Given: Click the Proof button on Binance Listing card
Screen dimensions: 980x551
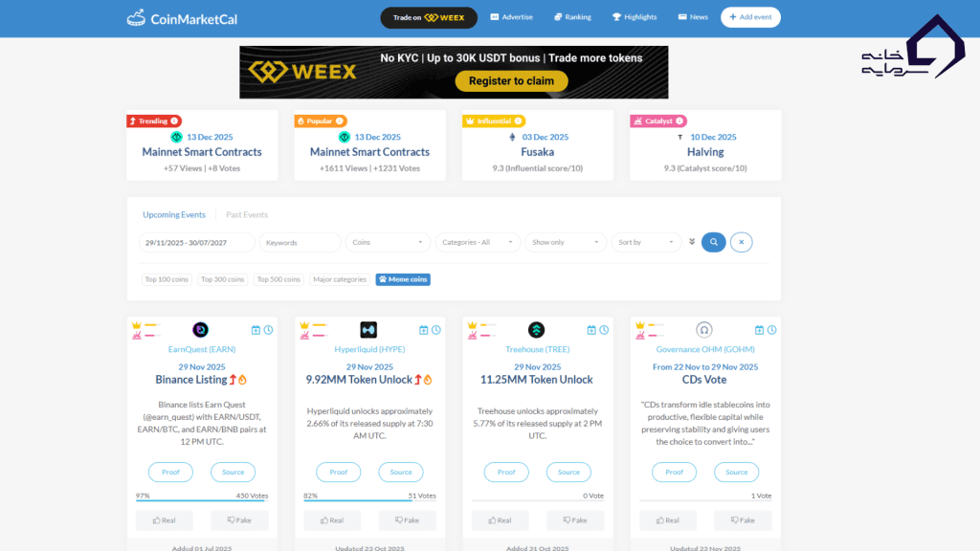Looking at the screenshot, I should [170, 472].
